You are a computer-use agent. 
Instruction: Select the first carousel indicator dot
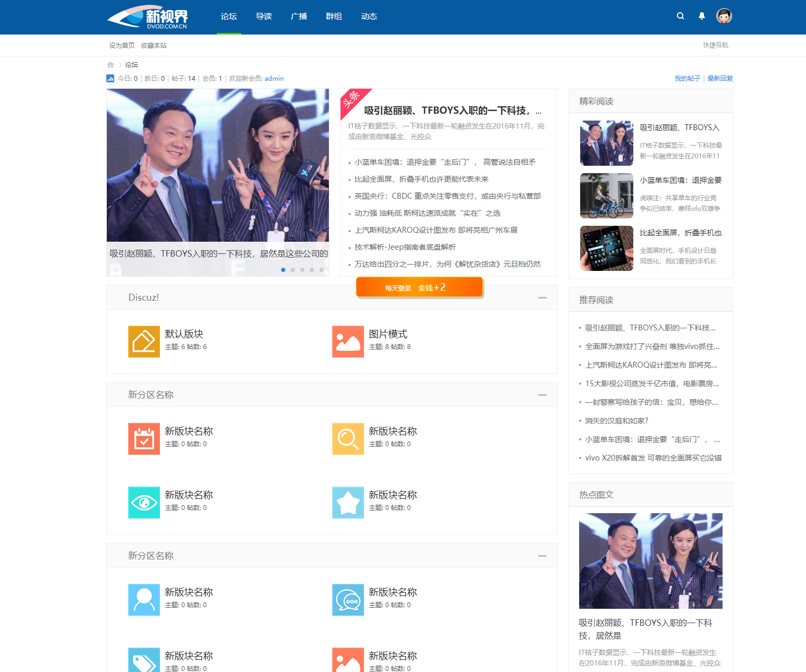click(283, 270)
